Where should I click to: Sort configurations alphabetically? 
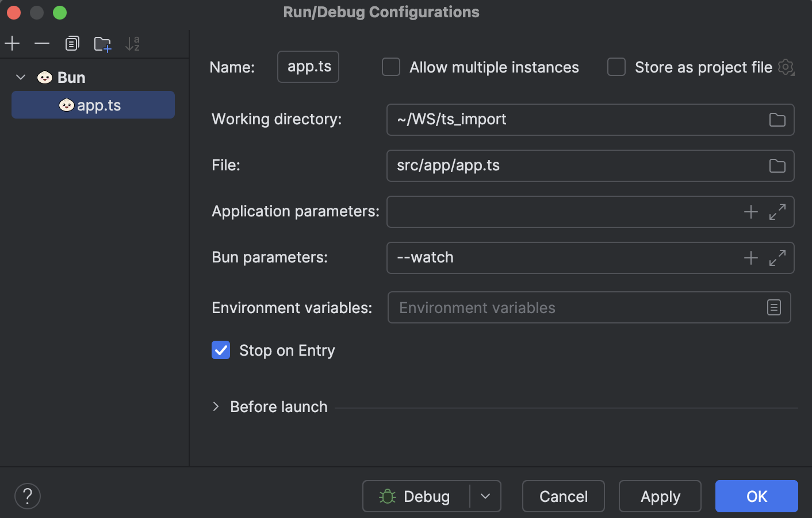132,43
